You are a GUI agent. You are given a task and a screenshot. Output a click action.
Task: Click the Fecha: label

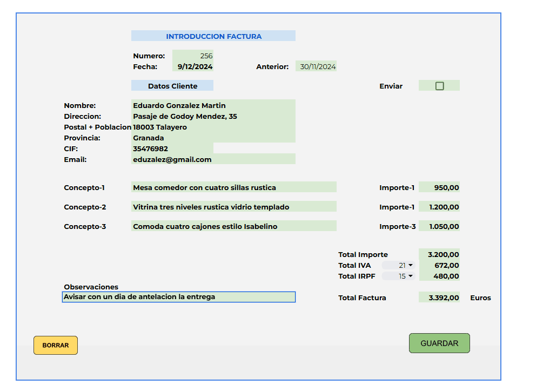click(145, 67)
